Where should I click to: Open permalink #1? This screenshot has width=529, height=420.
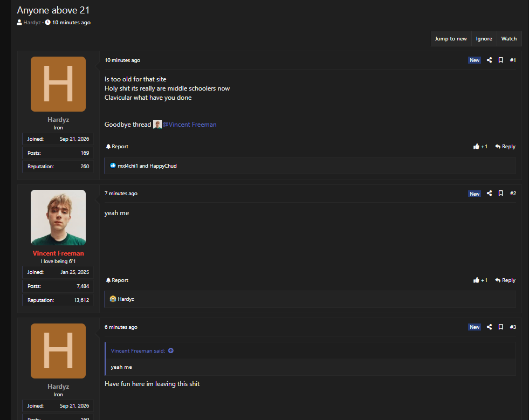(x=513, y=60)
